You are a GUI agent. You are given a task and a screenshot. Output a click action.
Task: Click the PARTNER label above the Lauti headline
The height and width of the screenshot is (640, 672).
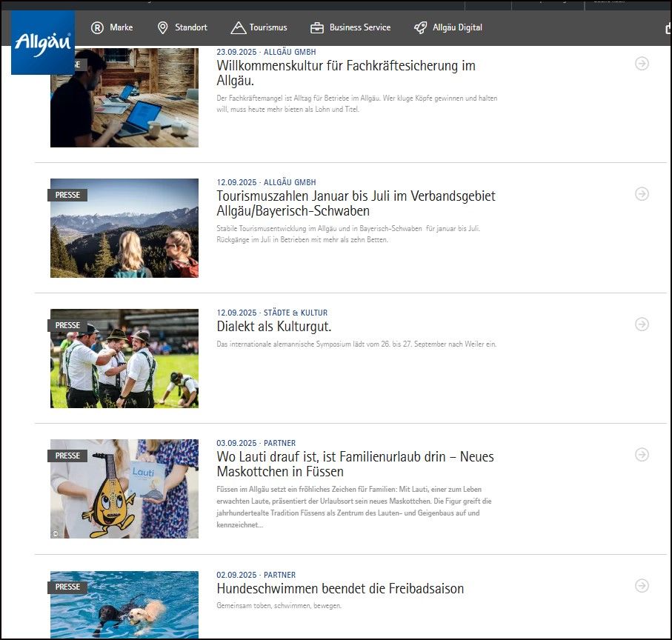click(280, 443)
